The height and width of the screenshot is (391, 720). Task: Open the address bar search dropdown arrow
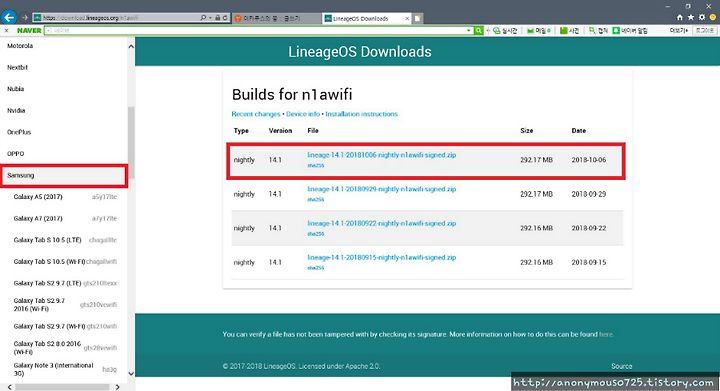click(x=210, y=18)
